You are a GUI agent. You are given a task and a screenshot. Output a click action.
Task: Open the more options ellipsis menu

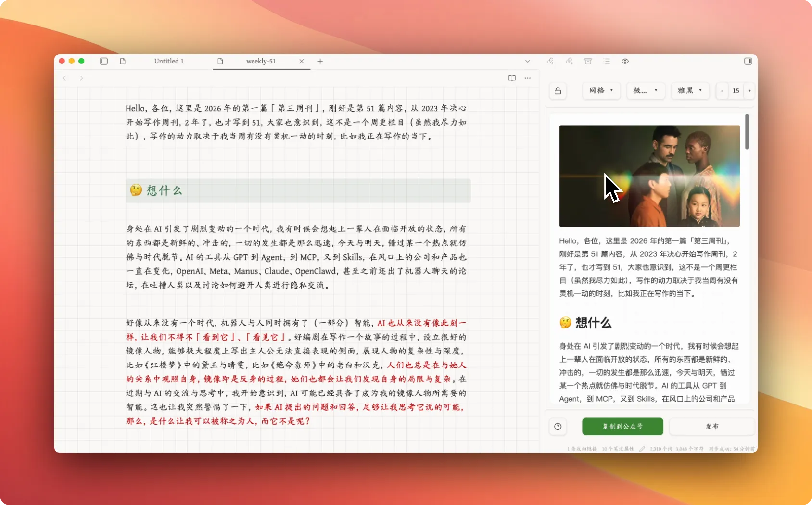(x=528, y=78)
